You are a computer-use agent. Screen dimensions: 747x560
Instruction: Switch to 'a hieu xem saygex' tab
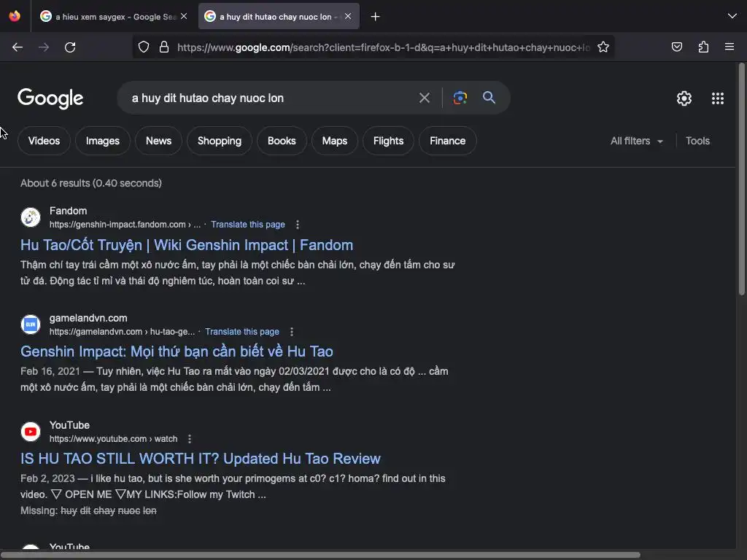click(x=113, y=17)
